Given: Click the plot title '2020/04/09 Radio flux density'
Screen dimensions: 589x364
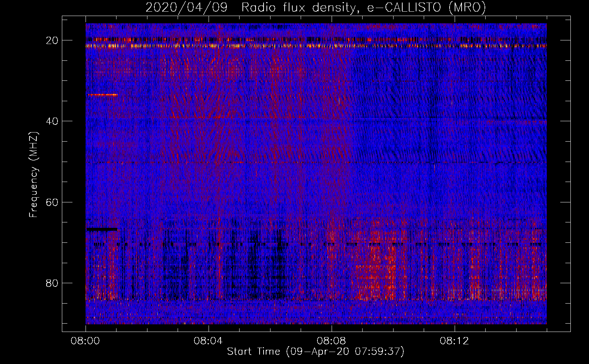Looking at the screenshot, I should [316, 7].
